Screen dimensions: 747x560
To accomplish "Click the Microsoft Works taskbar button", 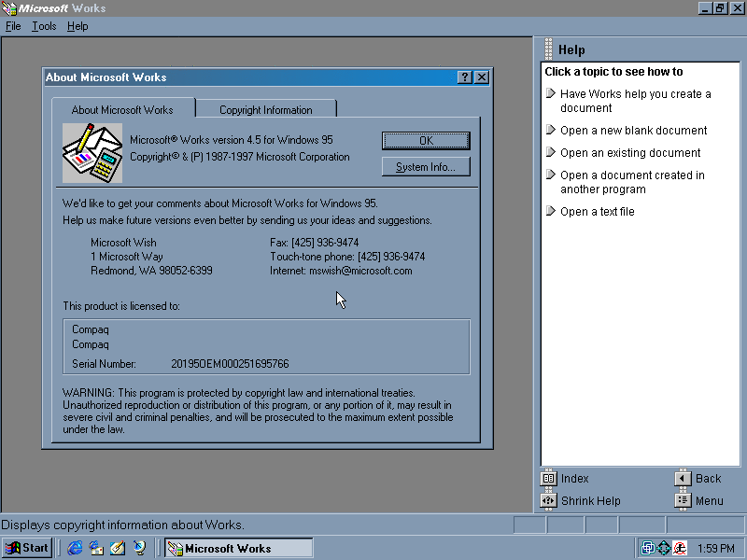I will [x=239, y=548].
